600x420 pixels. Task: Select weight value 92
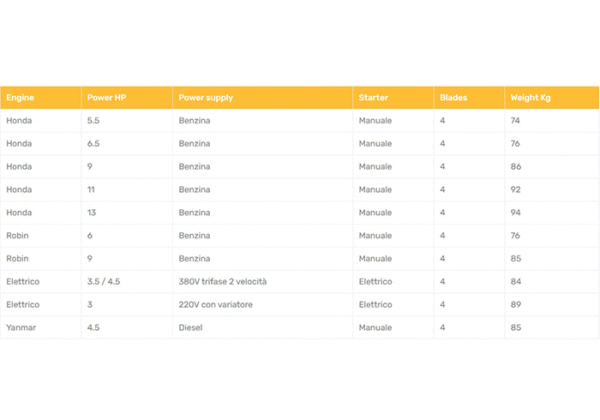(515, 189)
